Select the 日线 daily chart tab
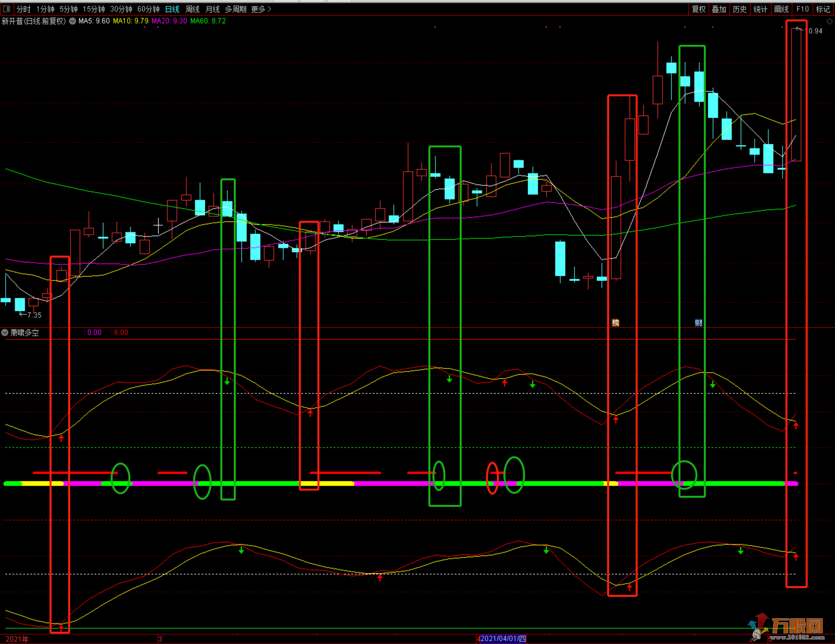The height and width of the screenshot is (644, 835). [172, 9]
